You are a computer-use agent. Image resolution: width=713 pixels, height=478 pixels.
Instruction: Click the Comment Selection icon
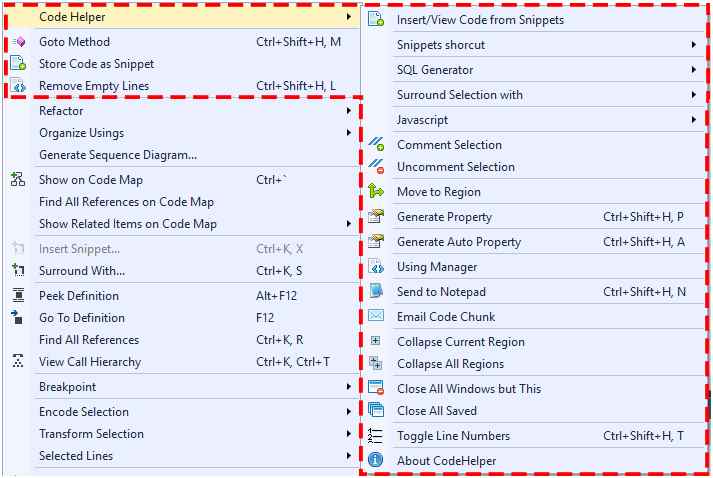(376, 145)
